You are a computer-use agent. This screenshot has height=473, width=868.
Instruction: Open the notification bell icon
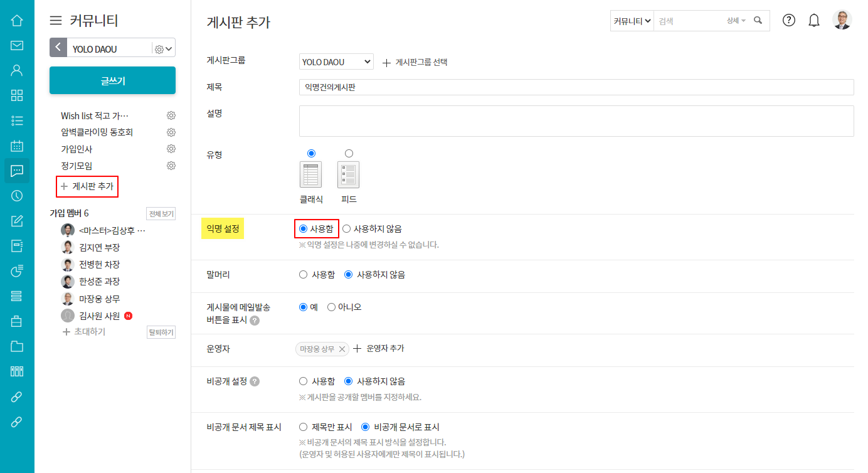tap(813, 20)
